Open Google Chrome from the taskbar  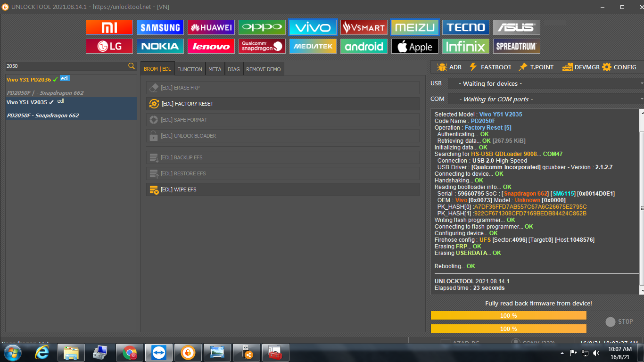[130, 353]
